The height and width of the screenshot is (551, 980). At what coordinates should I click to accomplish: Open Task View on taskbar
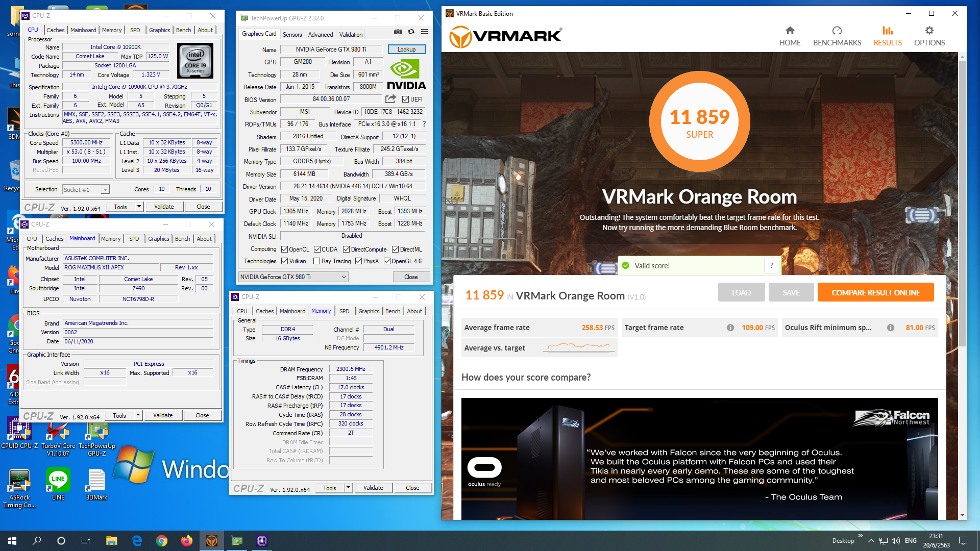[x=86, y=541]
